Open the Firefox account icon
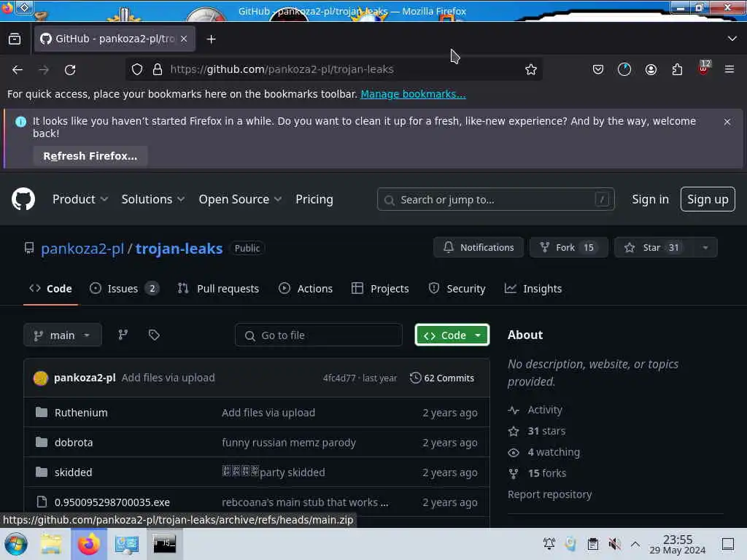747x560 pixels. 651,69
